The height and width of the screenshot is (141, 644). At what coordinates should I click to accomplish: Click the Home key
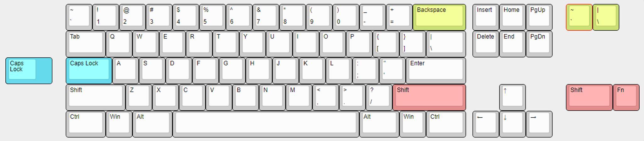tap(512, 17)
